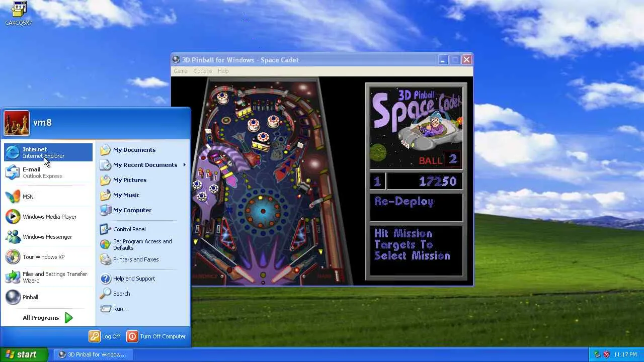Open the red Security Center shield tray icon

(x=606, y=354)
